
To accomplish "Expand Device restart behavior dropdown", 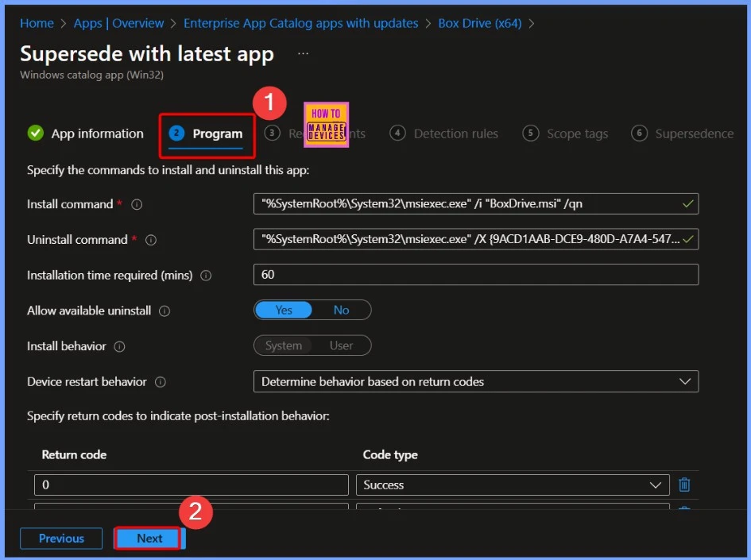I will (475, 382).
